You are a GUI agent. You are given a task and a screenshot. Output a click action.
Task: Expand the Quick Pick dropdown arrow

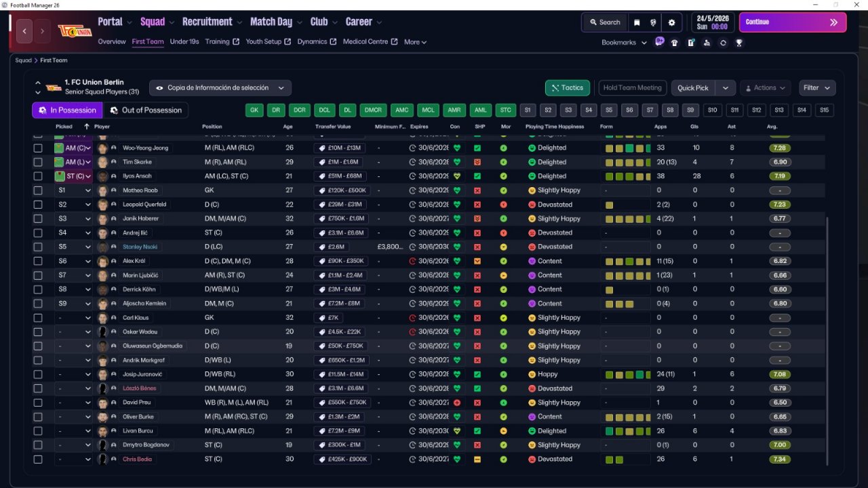click(x=726, y=88)
